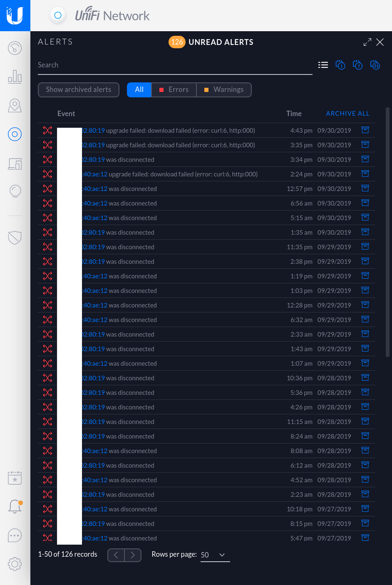This screenshot has height=585, width=392.
Task: Filter alerts to last 31 days
Action: coord(375,65)
